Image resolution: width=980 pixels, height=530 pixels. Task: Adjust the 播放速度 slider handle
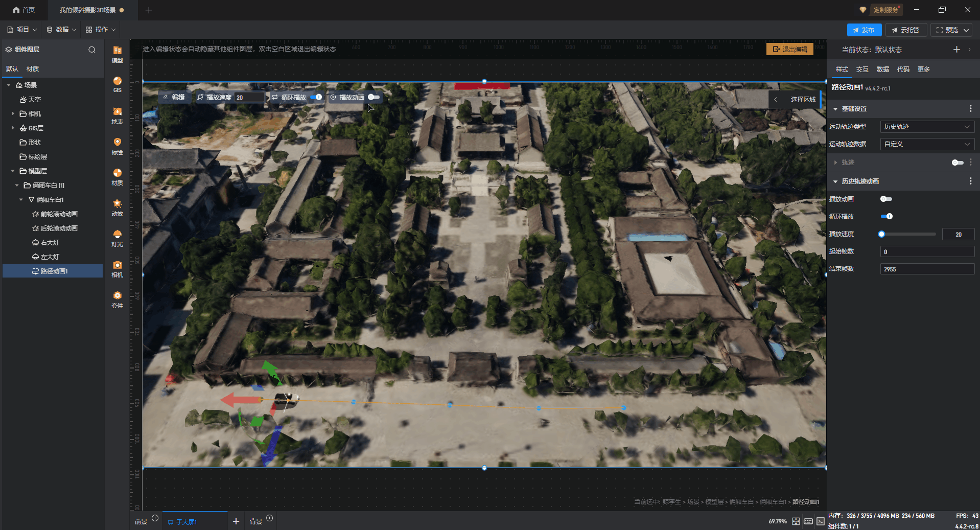[x=881, y=234]
